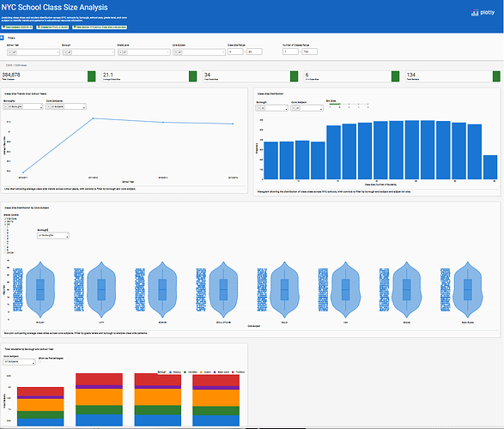Expand Boroughs dropdown in trends chart
Screen dimensions: 504x429
(23, 106)
